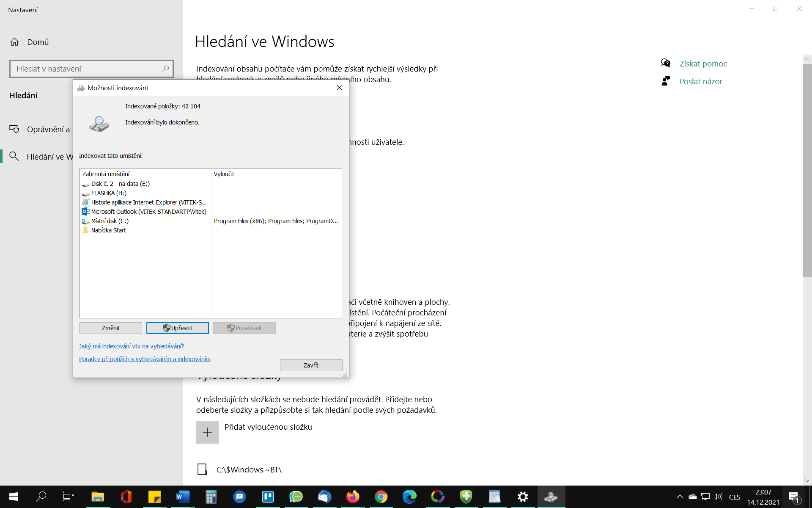Click Získat pomoc help link

(703, 63)
